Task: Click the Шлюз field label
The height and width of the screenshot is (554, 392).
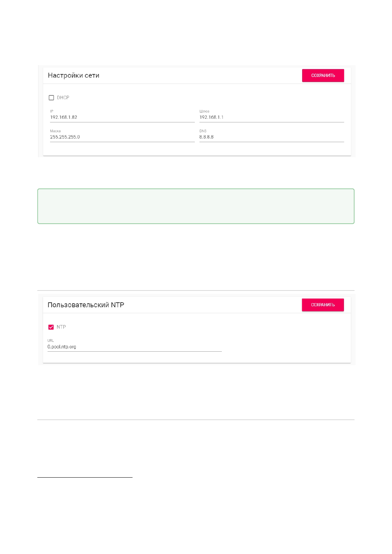Action: (204, 111)
